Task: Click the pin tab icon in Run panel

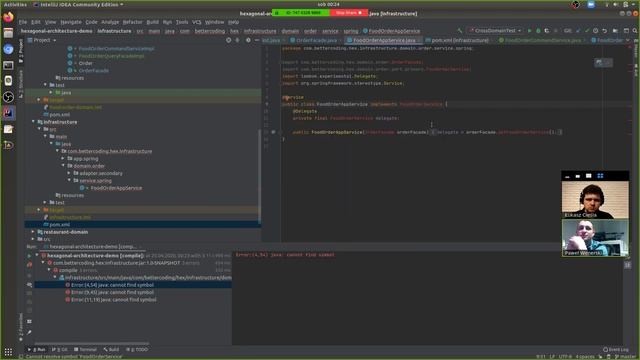Action: coord(29,333)
